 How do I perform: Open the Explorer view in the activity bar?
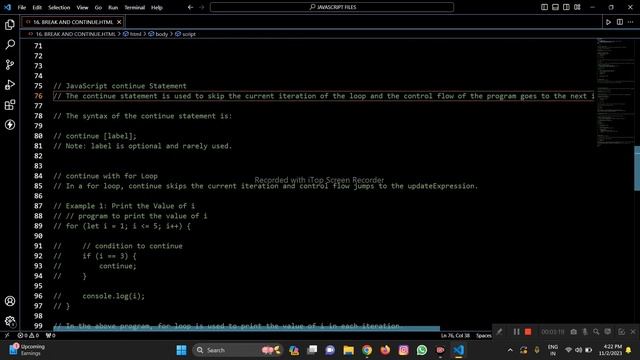pos(10,24)
